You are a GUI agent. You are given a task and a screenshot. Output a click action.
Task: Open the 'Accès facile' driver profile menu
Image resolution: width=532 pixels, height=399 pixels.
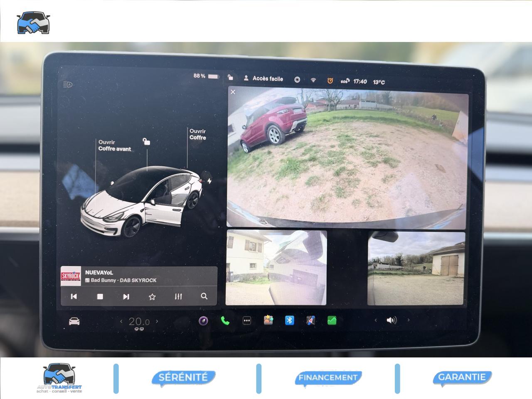pos(264,79)
